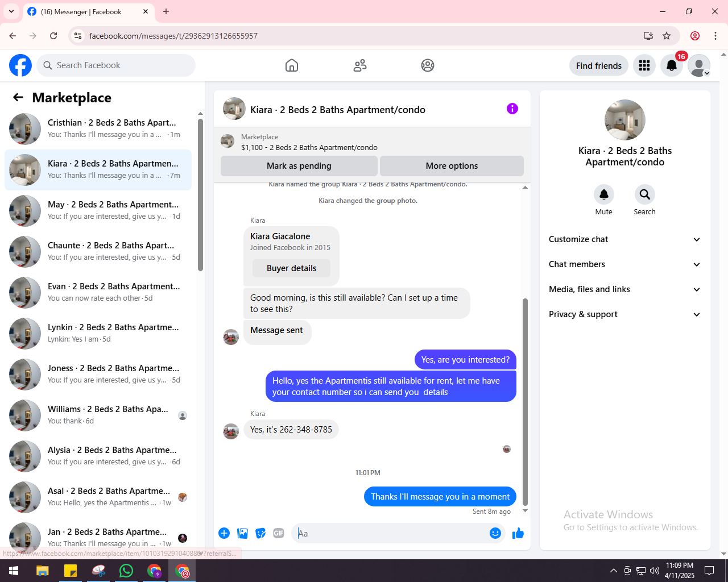The width and height of the screenshot is (728, 582).
Task: View Buyer details for Kiara Giacalone
Action: (291, 268)
